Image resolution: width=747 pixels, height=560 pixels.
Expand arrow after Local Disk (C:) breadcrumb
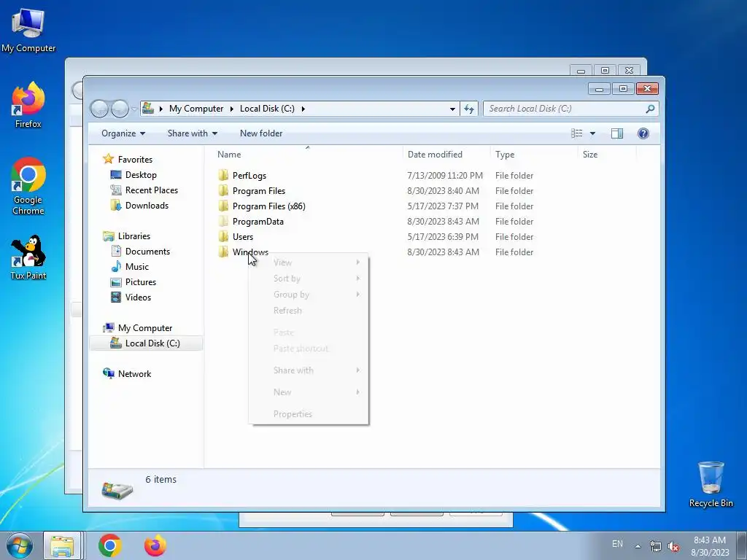[303, 109]
